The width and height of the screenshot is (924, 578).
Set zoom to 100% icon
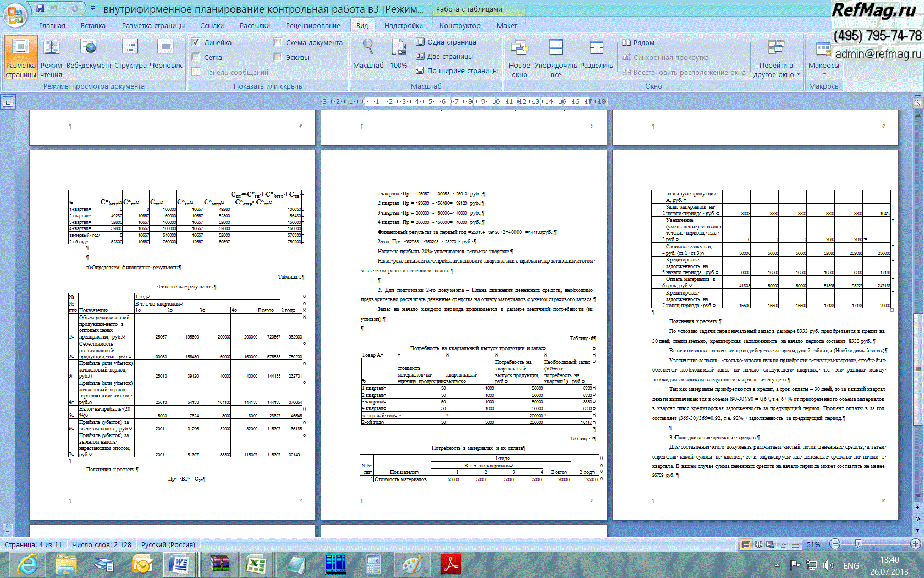398,48
